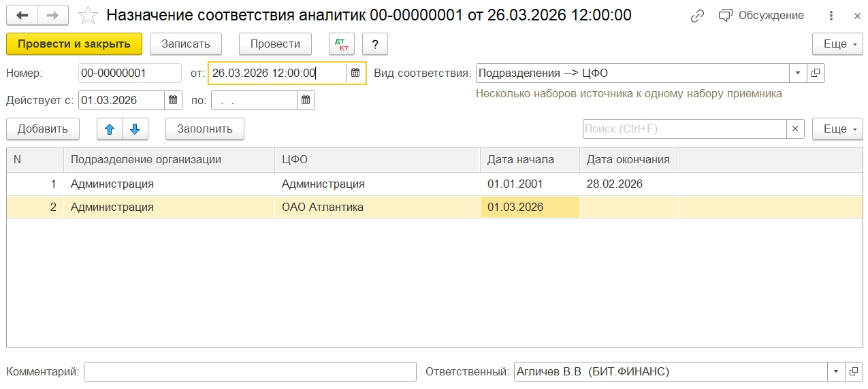Move row down with blue arrow
The width and height of the screenshot is (868, 389).
135,129
